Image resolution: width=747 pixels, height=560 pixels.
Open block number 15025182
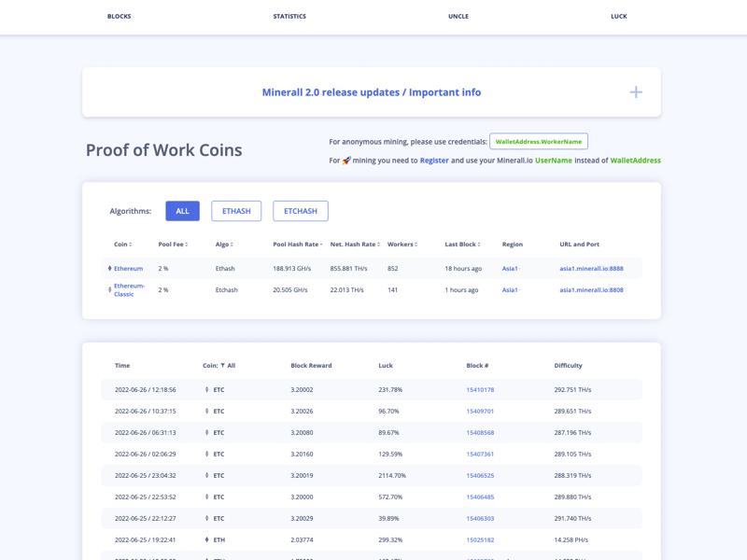pyautogui.click(x=480, y=539)
